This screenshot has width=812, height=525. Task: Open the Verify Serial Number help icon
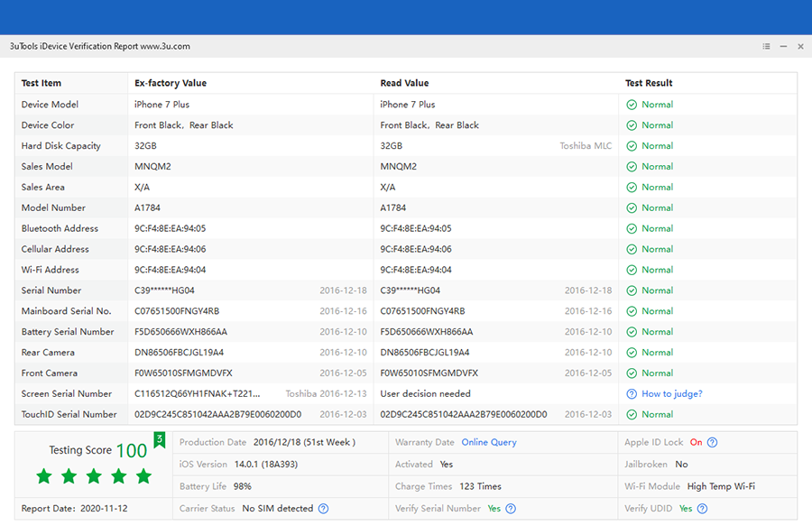pos(511,509)
